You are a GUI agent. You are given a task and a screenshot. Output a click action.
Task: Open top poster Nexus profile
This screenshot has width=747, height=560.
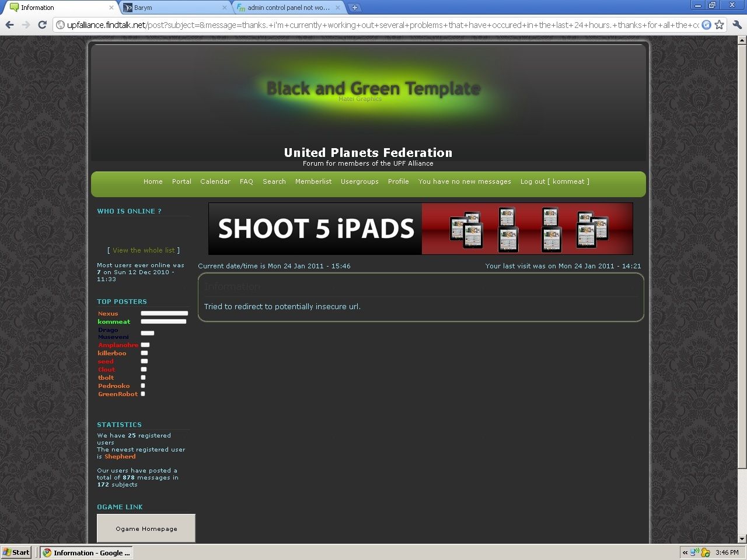tap(108, 314)
